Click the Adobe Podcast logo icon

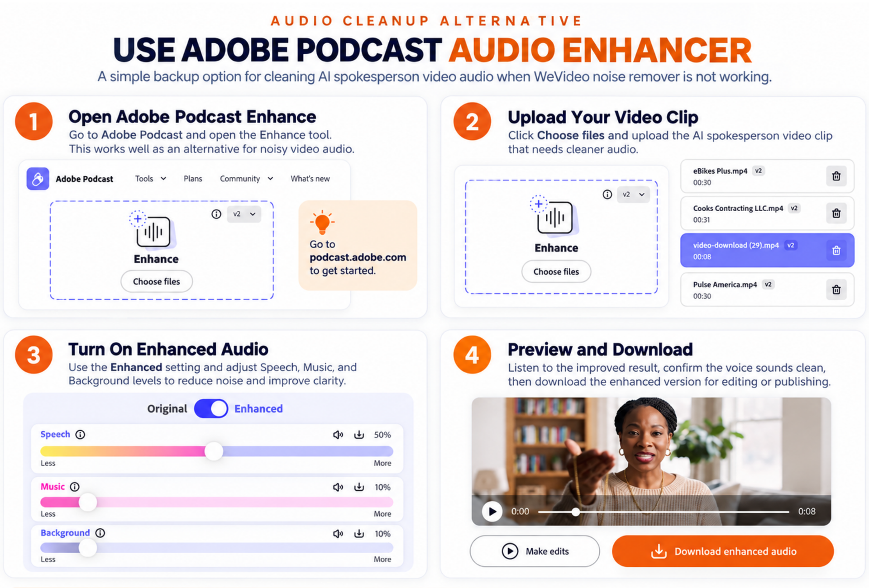coord(38,179)
